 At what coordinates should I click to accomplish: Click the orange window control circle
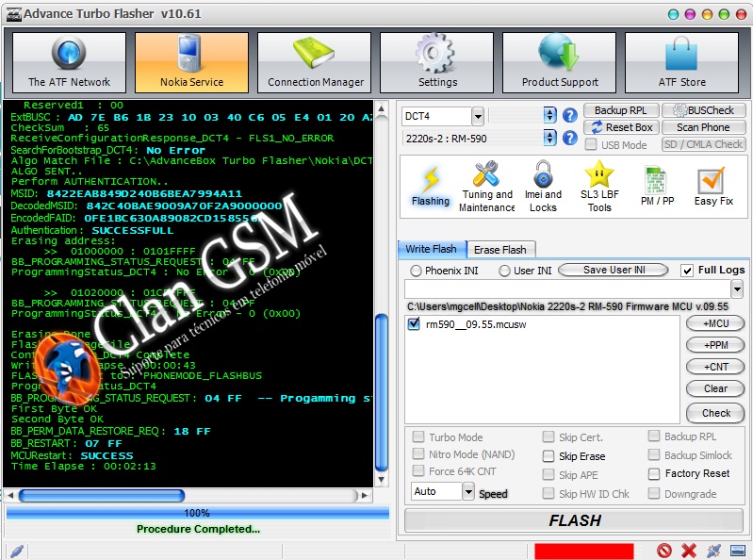[707, 14]
